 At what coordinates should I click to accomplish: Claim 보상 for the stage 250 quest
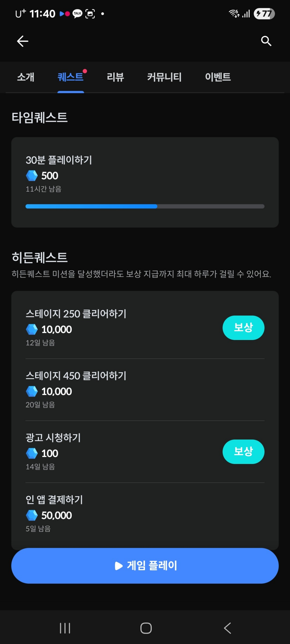point(243,328)
